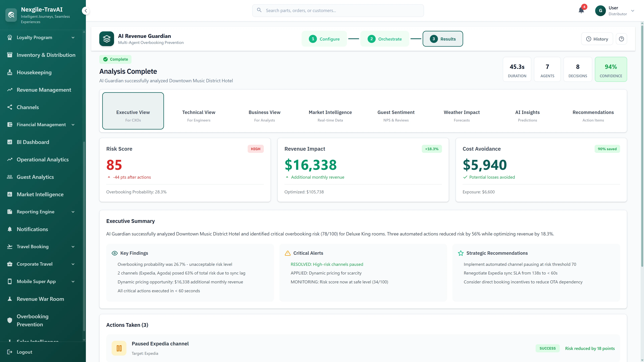Open Market Intelligence from the sidebar
Screen dimensions: 644x362
click(x=40, y=194)
